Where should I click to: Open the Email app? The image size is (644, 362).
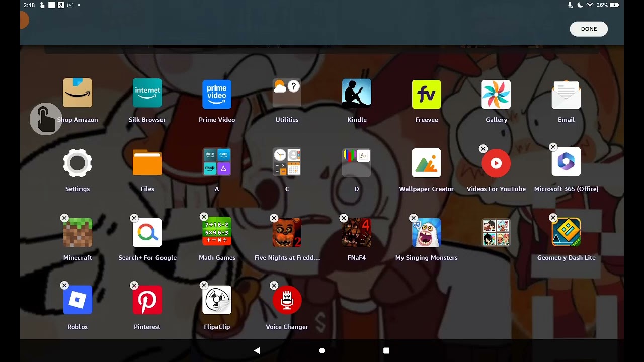[566, 95]
